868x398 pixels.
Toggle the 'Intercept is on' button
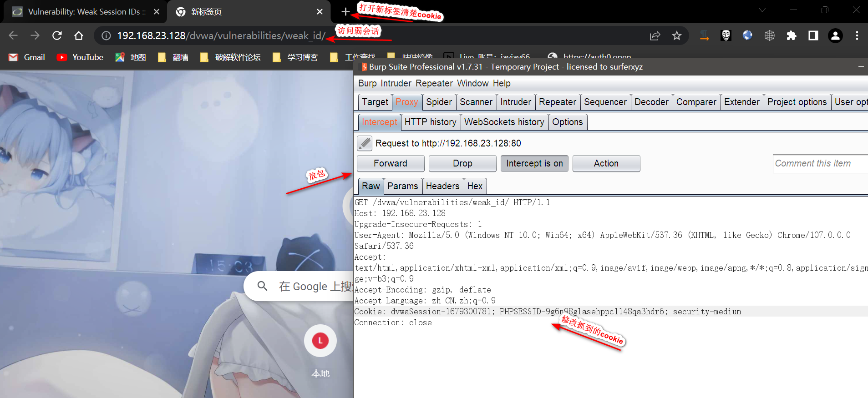(534, 163)
